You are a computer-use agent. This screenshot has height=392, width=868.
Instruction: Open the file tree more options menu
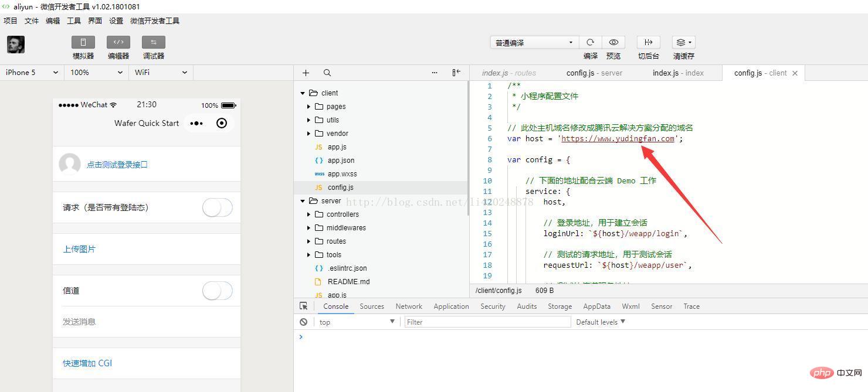(435, 73)
